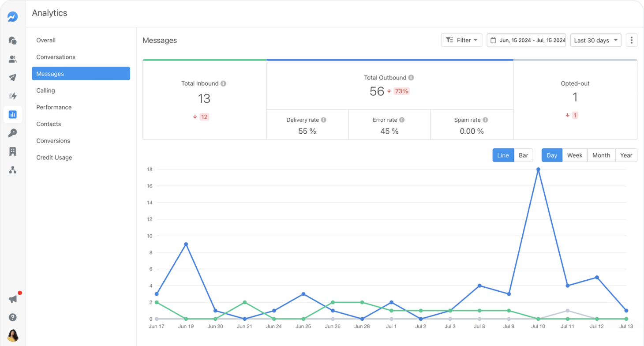Go to Conversations analytics
Viewport: 644px width, 346px height.
coord(56,57)
